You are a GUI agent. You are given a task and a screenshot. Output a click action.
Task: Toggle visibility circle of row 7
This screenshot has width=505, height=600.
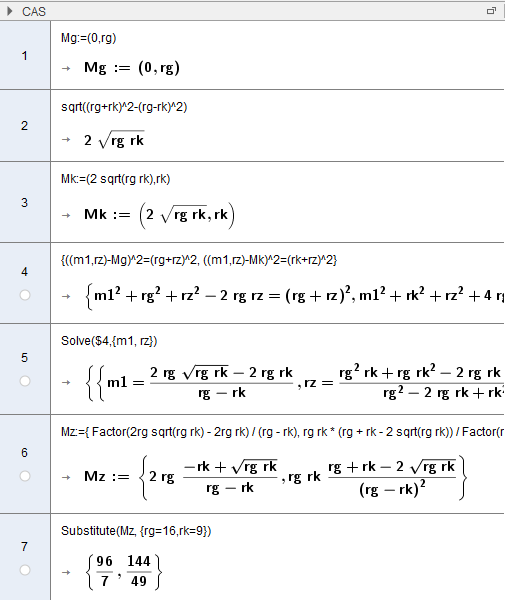(x=25, y=570)
